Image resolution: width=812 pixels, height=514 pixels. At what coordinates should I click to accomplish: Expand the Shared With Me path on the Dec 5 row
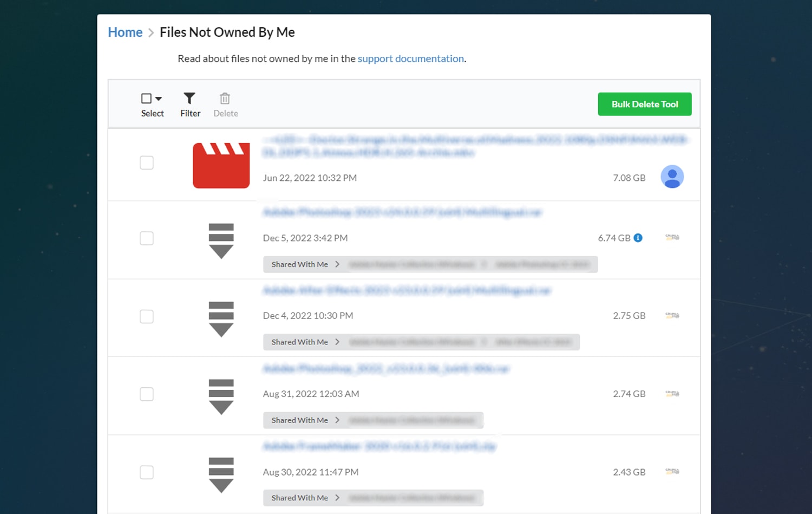pos(337,264)
